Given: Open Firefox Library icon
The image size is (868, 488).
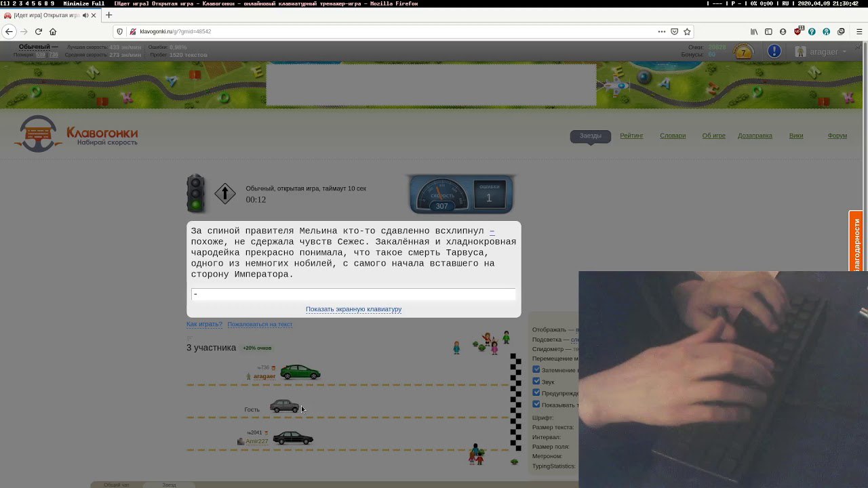Looking at the screenshot, I should coord(754,31).
